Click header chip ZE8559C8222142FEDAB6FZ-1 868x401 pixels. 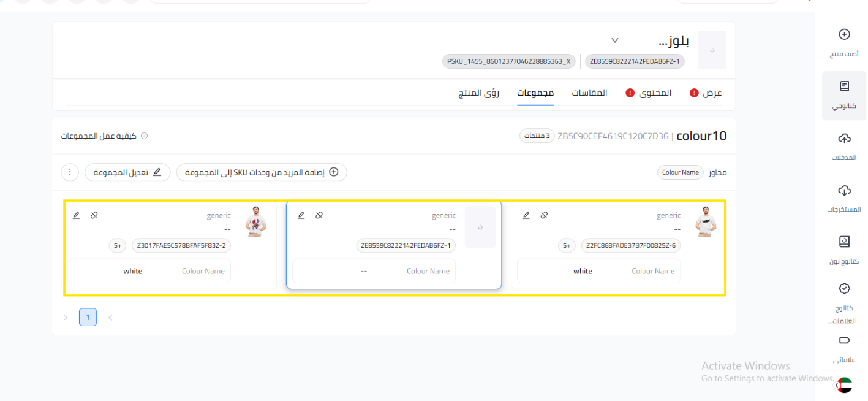pos(635,61)
